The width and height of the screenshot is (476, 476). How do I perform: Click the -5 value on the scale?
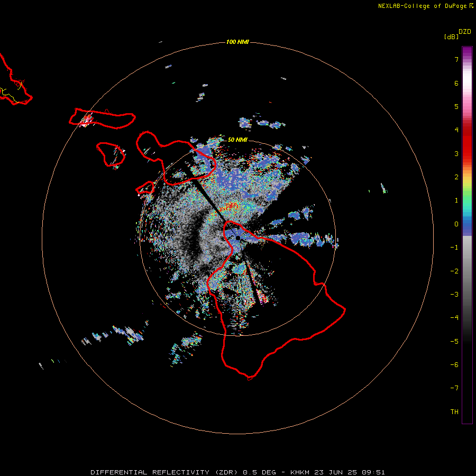(454, 342)
